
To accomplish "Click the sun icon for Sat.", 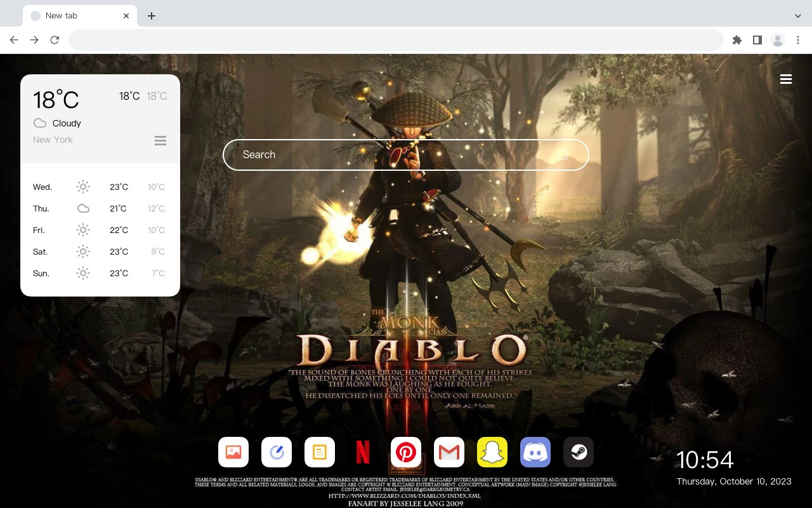I will [83, 251].
